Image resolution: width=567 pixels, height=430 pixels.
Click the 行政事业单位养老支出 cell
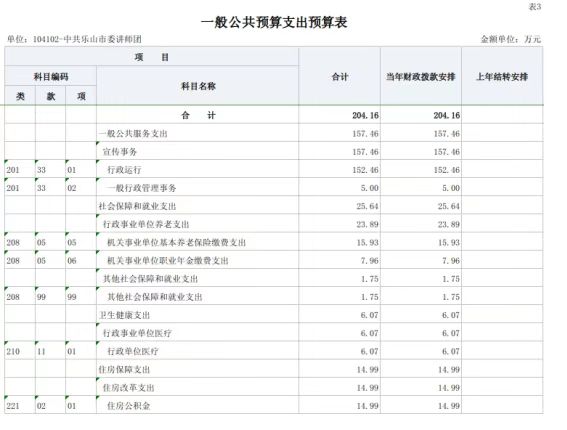pyautogui.click(x=198, y=224)
